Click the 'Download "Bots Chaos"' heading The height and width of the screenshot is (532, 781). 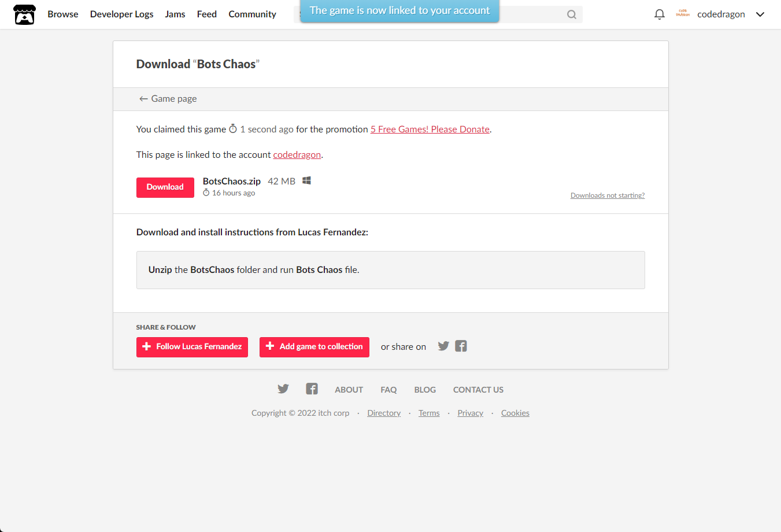pos(198,64)
